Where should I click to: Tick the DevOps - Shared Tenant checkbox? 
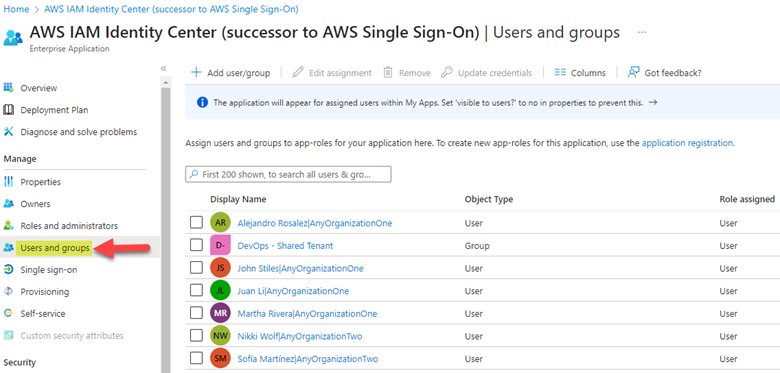pos(196,245)
